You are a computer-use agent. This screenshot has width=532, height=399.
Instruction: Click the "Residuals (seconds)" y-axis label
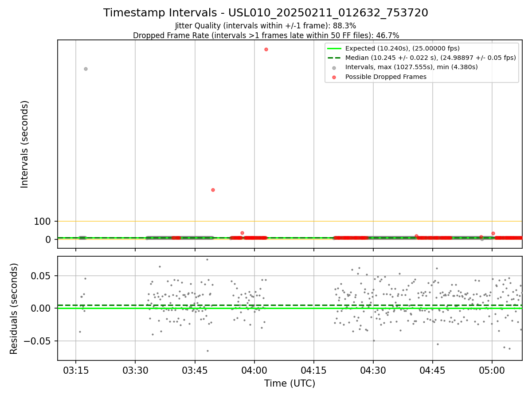point(14,309)
